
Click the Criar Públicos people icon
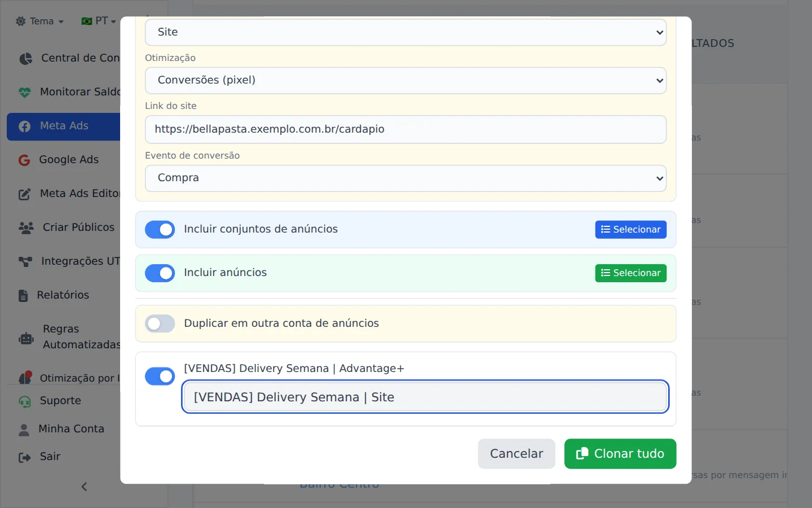coord(26,227)
